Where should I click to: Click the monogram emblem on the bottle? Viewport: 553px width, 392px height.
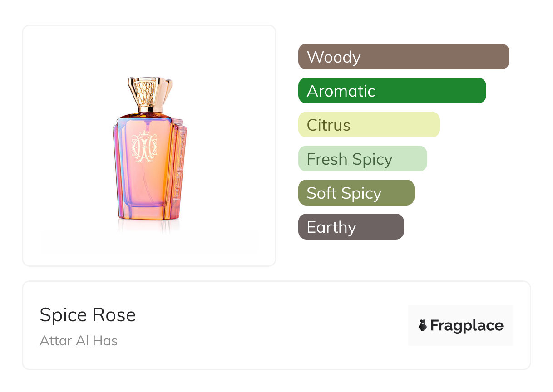144,146
